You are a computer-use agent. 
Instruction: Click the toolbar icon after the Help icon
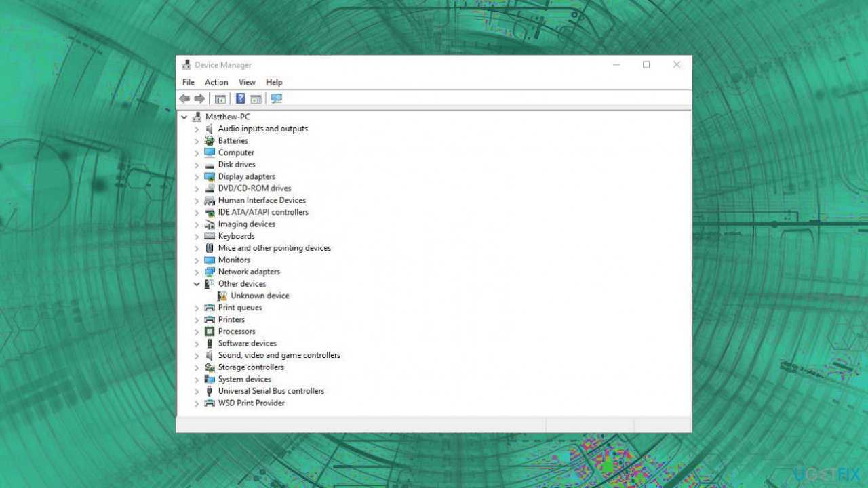[x=256, y=99]
